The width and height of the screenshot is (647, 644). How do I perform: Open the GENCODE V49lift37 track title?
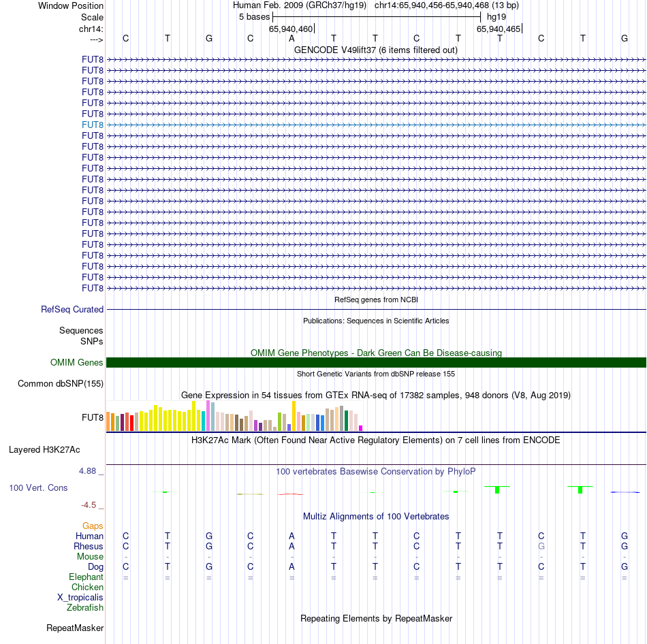pos(376,50)
